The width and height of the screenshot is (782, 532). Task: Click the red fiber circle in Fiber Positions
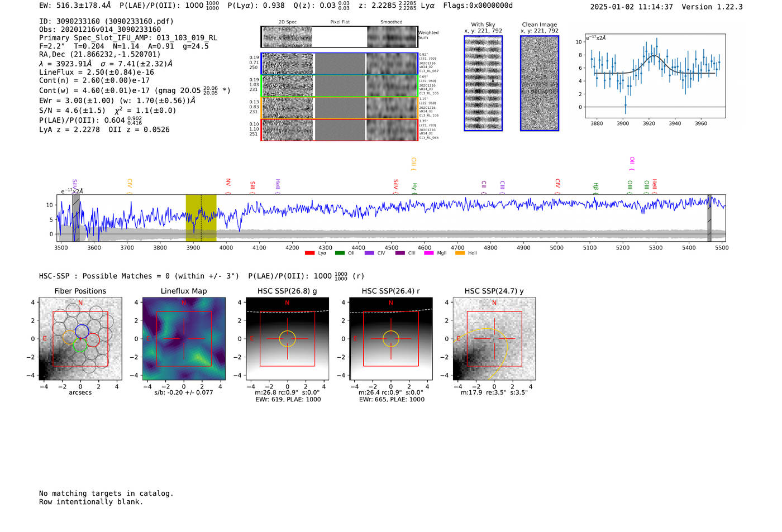(x=93, y=340)
